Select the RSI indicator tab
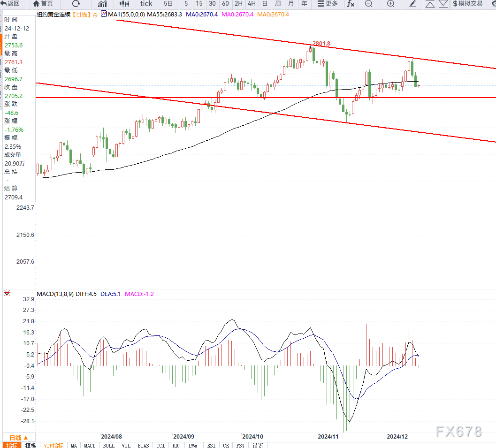This screenshot has height=448, width=496. click(x=211, y=445)
